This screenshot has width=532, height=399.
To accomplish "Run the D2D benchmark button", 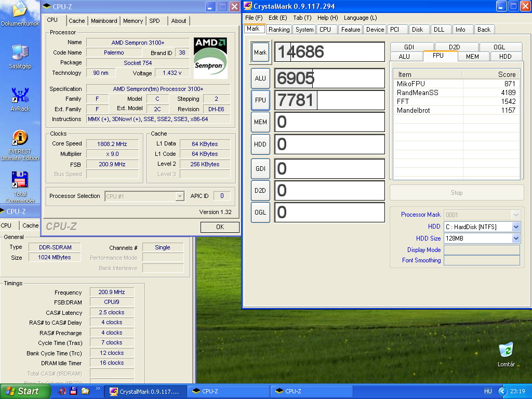I will [260, 190].
